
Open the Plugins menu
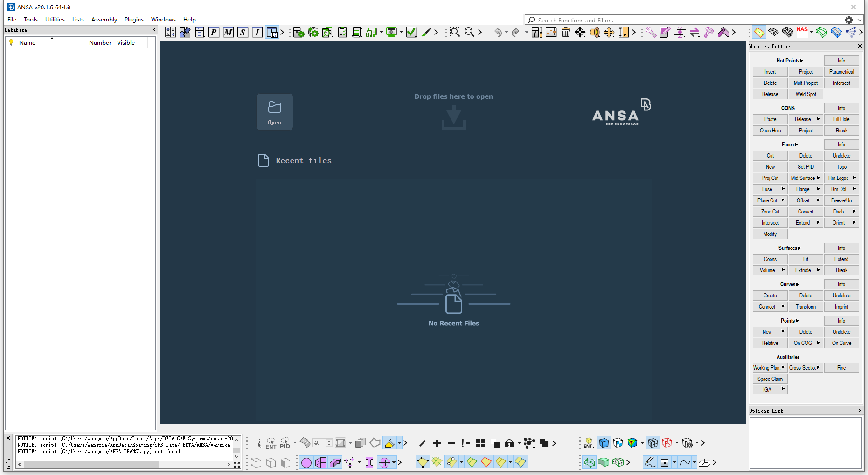(x=134, y=20)
